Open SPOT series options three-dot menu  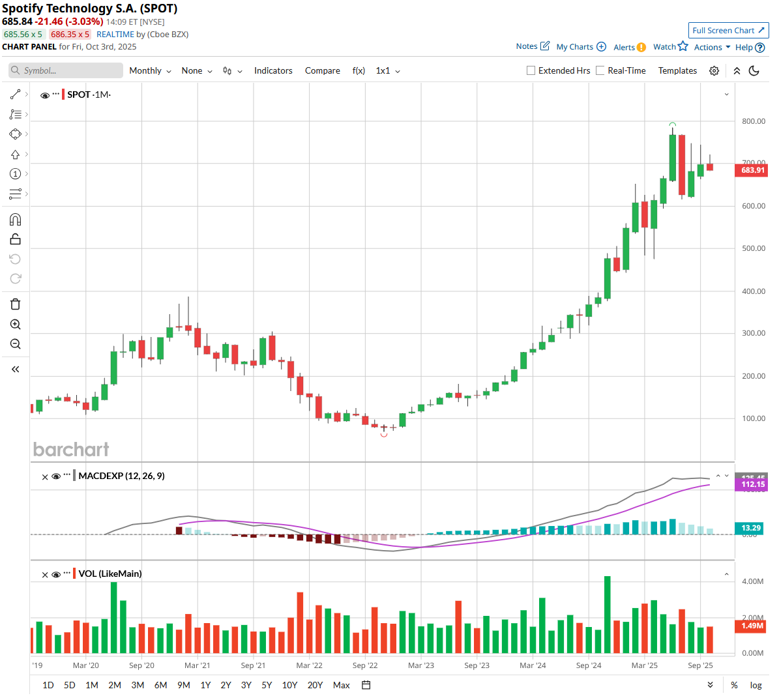[x=55, y=94]
